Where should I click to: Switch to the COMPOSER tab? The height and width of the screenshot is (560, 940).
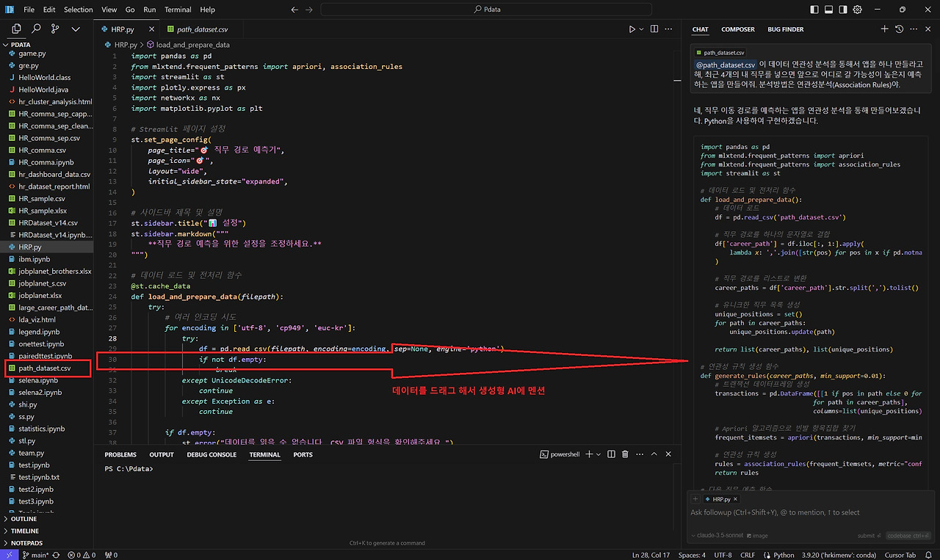pos(738,29)
